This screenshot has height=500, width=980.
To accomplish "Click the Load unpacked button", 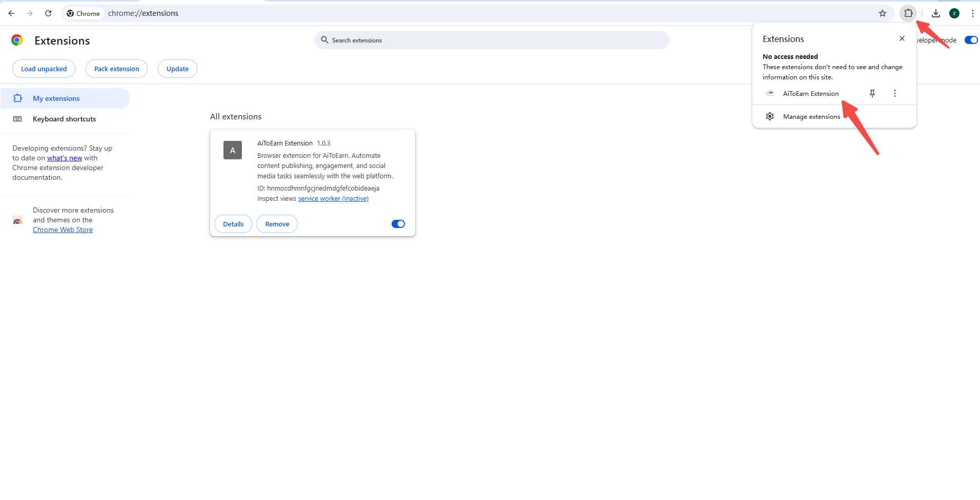I will [44, 69].
